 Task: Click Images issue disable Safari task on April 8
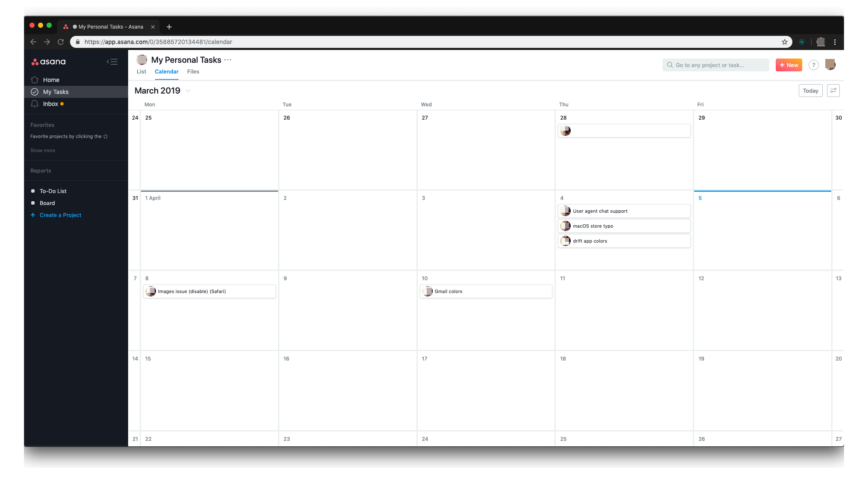click(x=209, y=291)
